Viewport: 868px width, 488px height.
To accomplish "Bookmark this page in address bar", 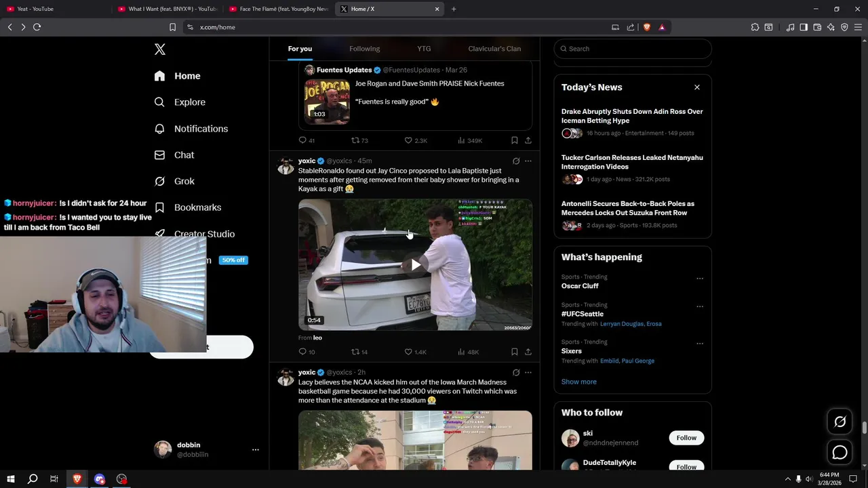I will (x=172, y=27).
